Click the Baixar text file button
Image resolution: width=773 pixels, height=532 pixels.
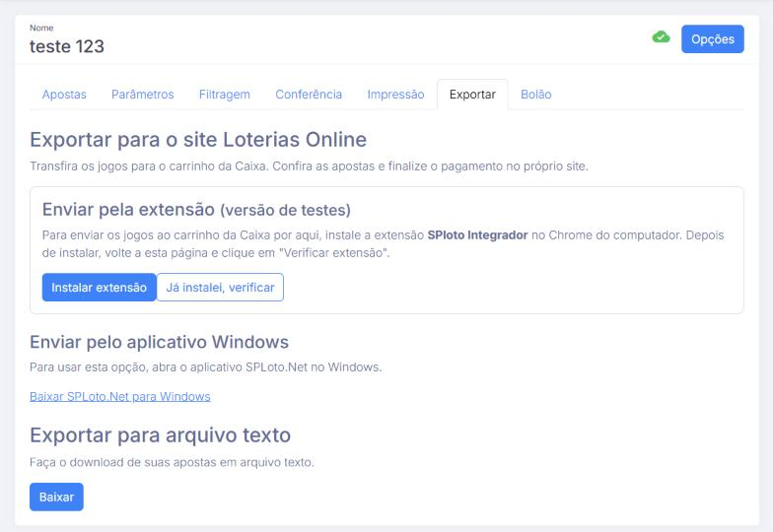pyautogui.click(x=56, y=497)
